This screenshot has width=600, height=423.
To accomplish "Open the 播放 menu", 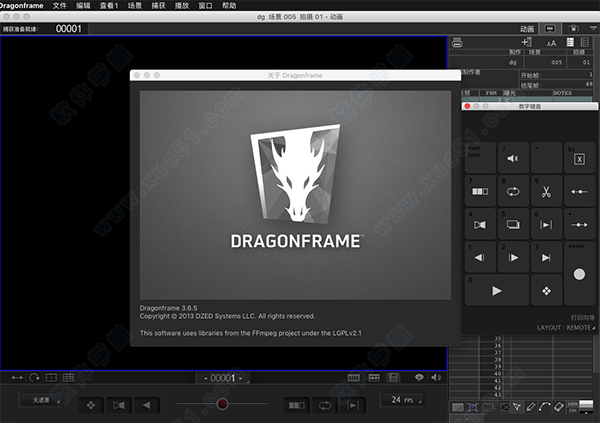I will pyautogui.click(x=182, y=5).
